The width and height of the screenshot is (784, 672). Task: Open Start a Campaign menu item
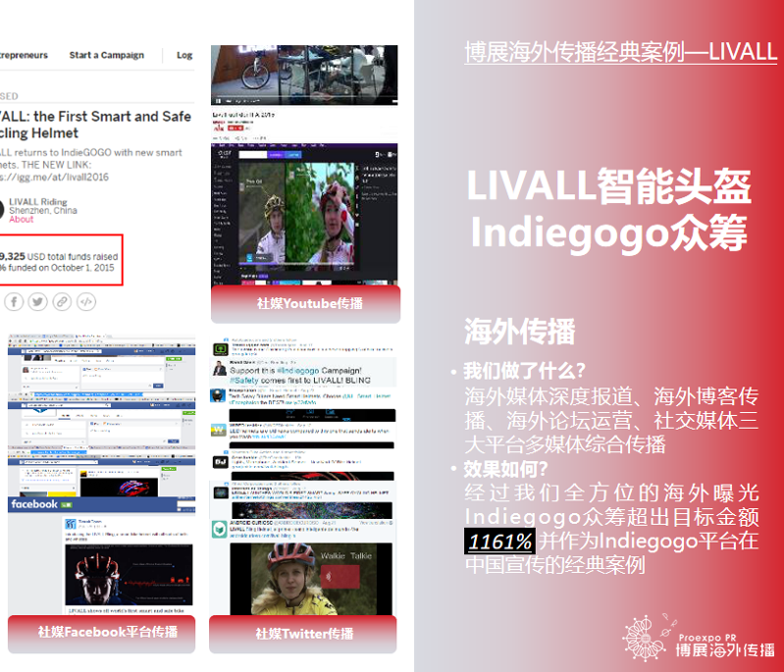pyautogui.click(x=107, y=55)
